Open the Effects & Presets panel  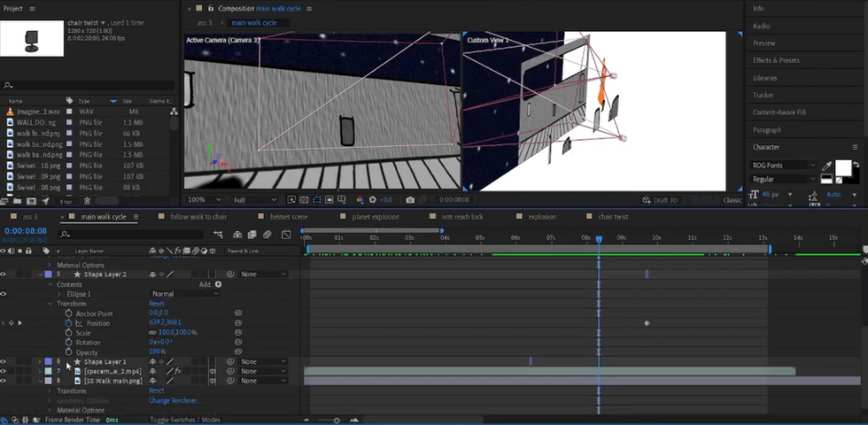click(x=776, y=60)
